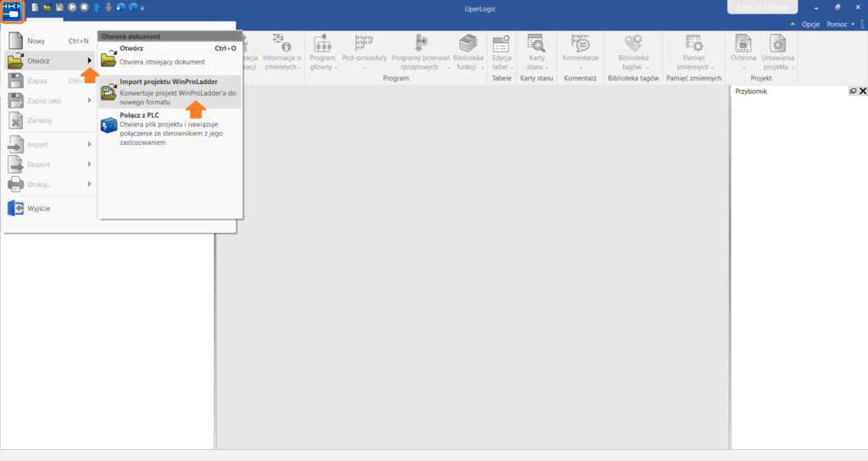The height and width of the screenshot is (461, 868).
Task: Click Biblioteka funkcji ribbon button
Action: (x=468, y=53)
